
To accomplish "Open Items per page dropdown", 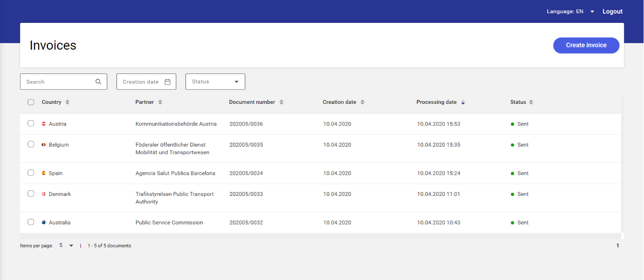I will point(71,246).
